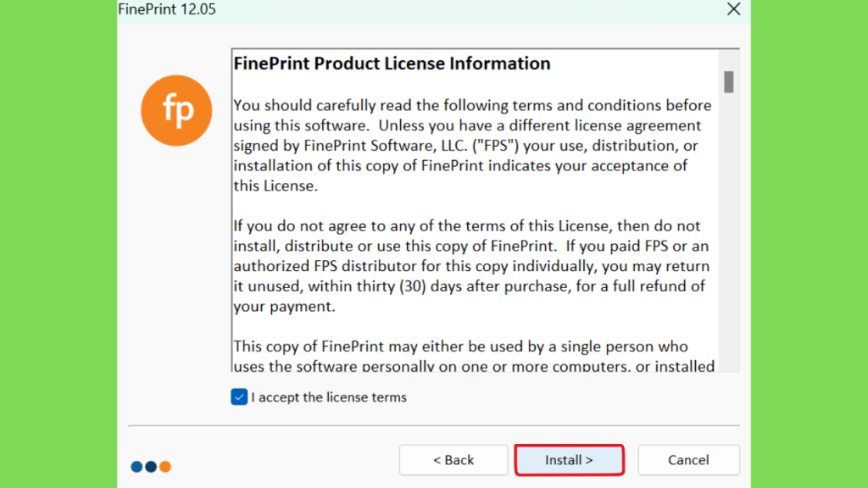This screenshot has width=868, height=488.
Task: Click the orange FinePrint fp logo
Action: click(x=176, y=111)
